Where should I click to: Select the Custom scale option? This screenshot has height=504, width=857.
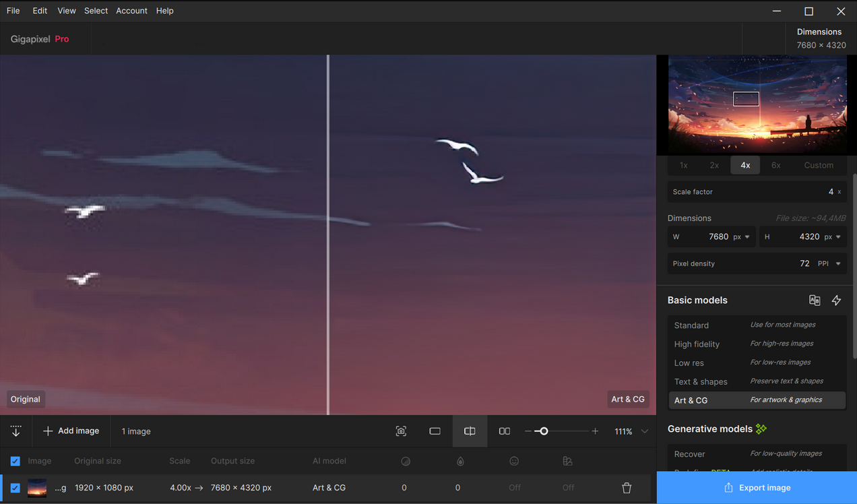(819, 165)
